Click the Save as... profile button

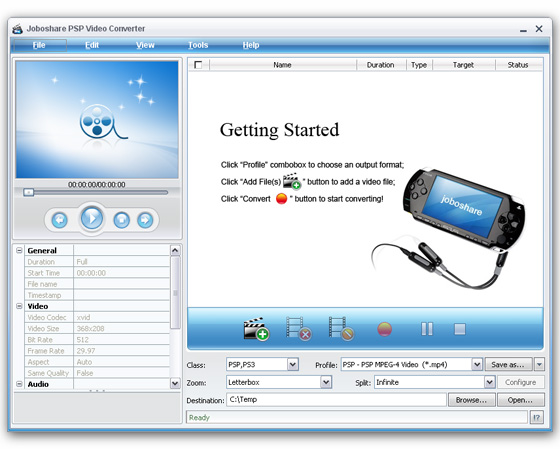pos(508,364)
